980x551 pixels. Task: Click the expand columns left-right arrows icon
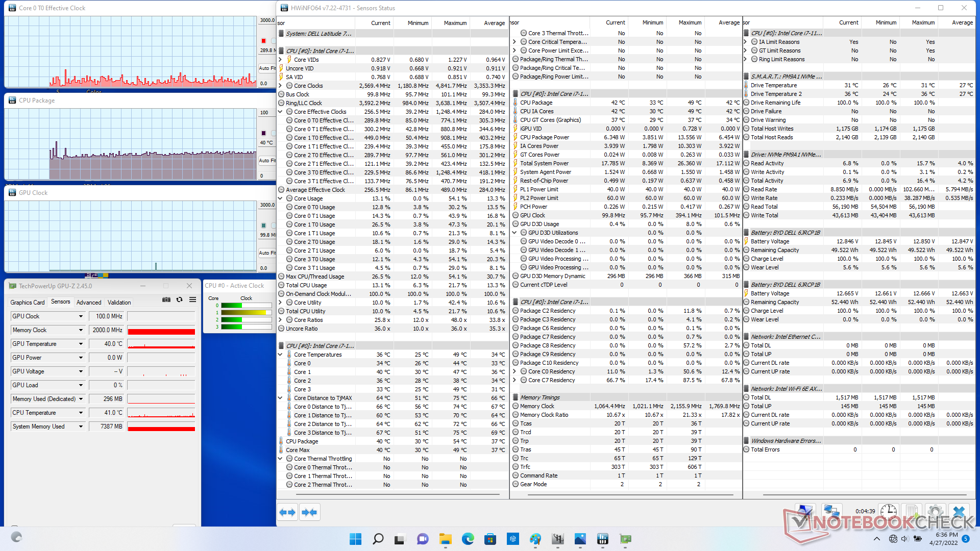287,512
